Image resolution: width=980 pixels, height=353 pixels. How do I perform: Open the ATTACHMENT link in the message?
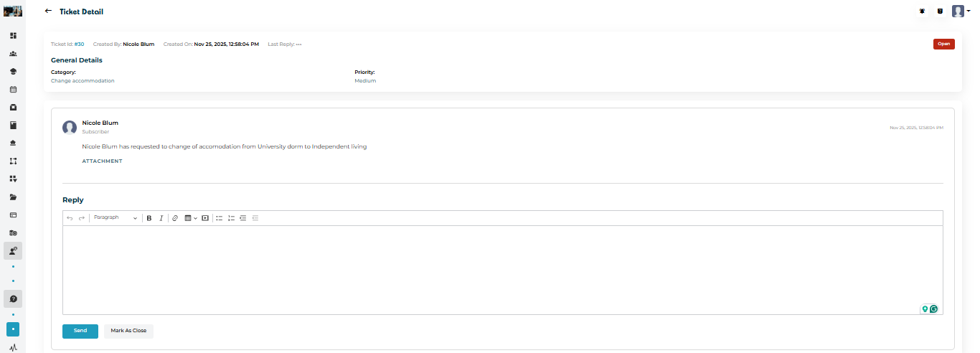click(x=102, y=161)
